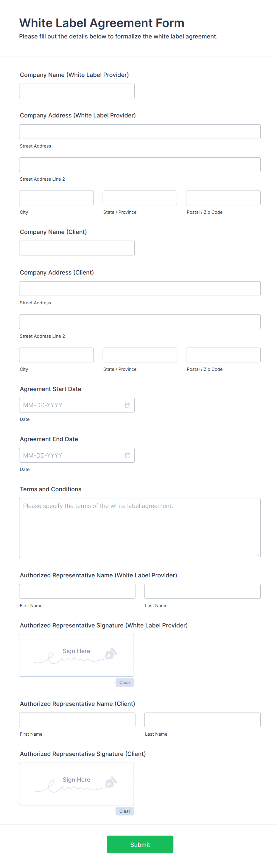This screenshot has height=868, width=277.
Task: Click the Agreement Start Date input field
Action: pyautogui.click(x=71, y=405)
